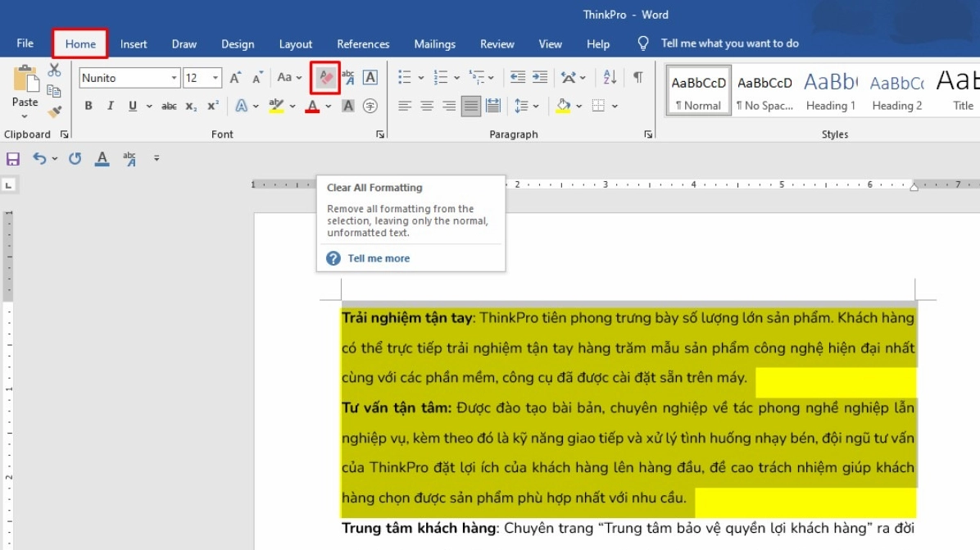Open the Multilevel List dropdown
980x550 pixels.
[x=492, y=78]
